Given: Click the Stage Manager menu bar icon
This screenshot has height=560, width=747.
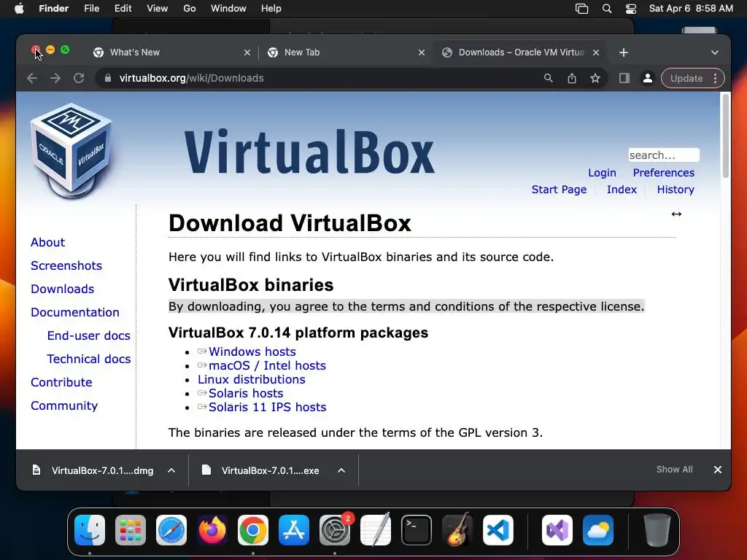Looking at the screenshot, I should [581, 9].
